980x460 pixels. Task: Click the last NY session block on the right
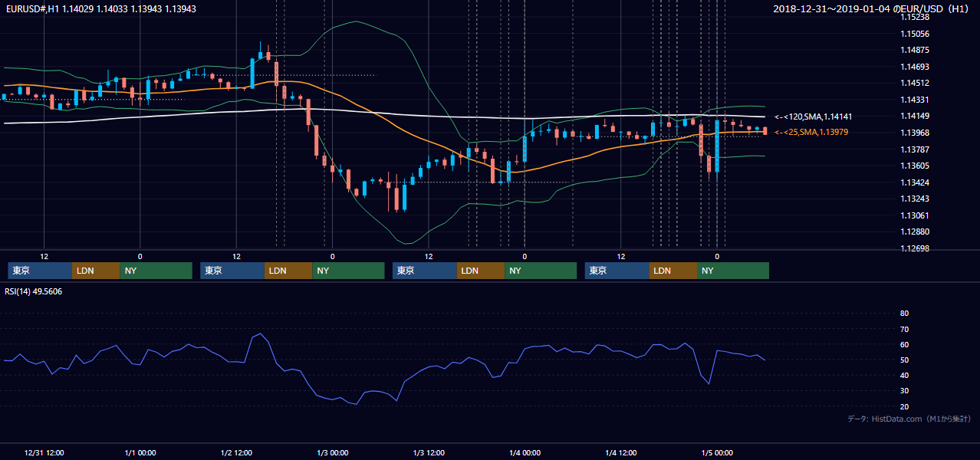[733, 271]
